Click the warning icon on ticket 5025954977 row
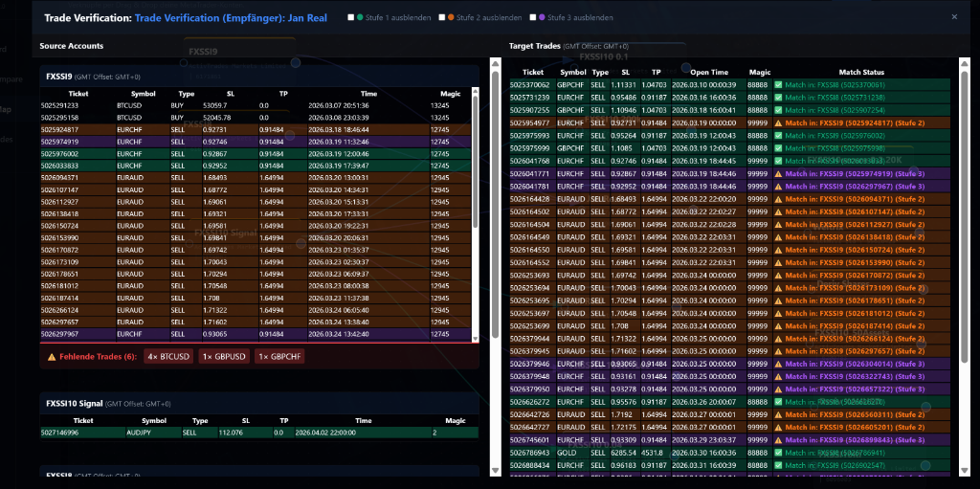Viewport: 980px width, 489px height. 779,122
